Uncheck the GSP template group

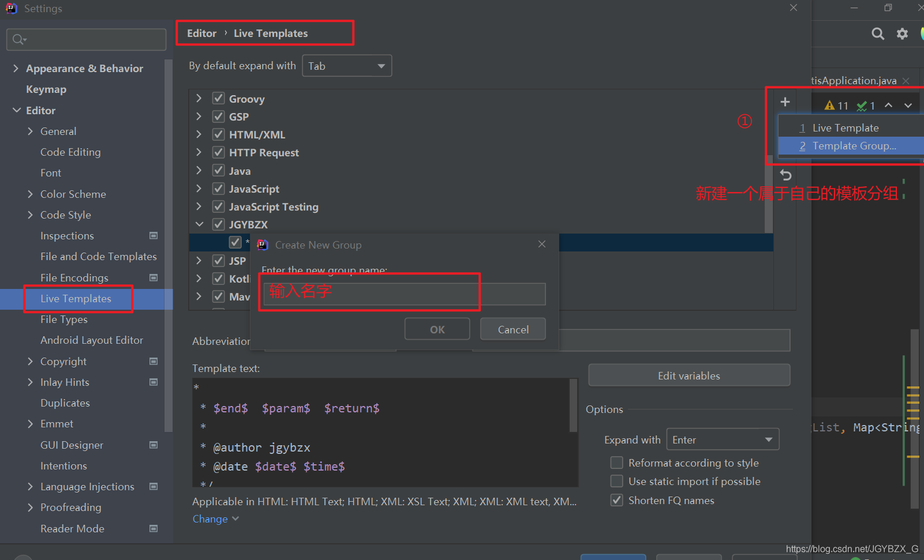coord(218,116)
